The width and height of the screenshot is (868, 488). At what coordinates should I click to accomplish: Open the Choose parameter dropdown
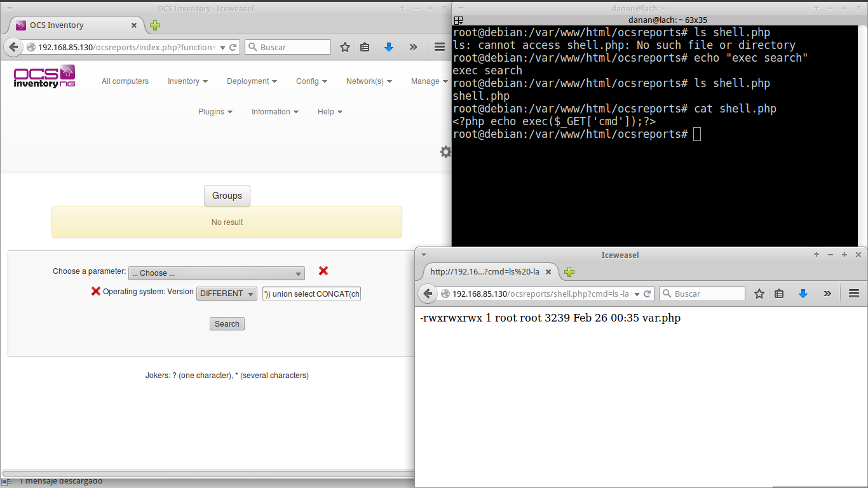[217, 273]
